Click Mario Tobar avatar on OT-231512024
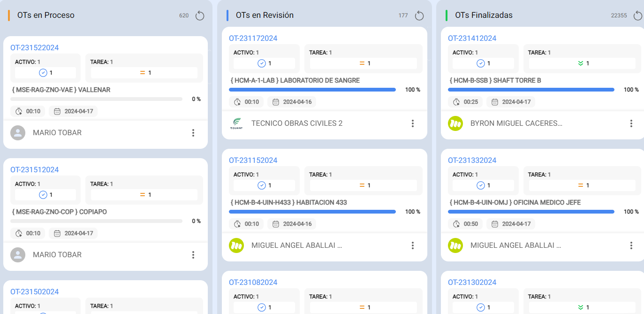 point(18,255)
